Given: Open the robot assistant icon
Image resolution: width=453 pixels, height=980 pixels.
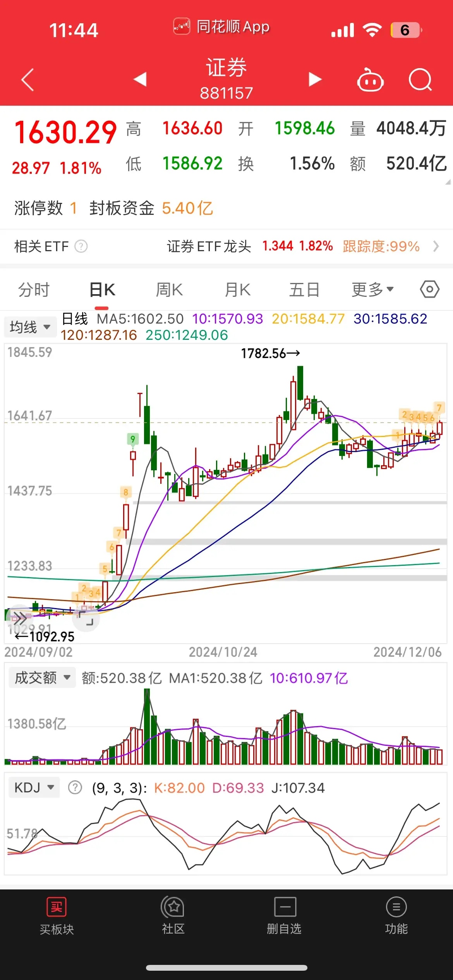Looking at the screenshot, I should coord(370,80).
